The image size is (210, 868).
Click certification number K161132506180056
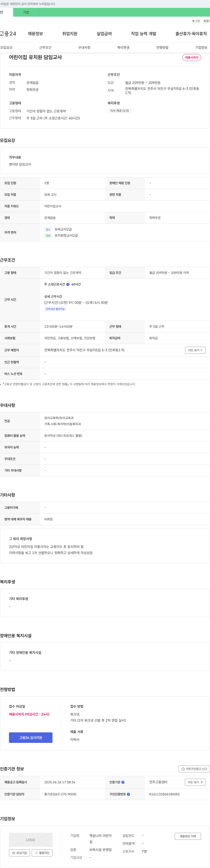click(x=164, y=794)
